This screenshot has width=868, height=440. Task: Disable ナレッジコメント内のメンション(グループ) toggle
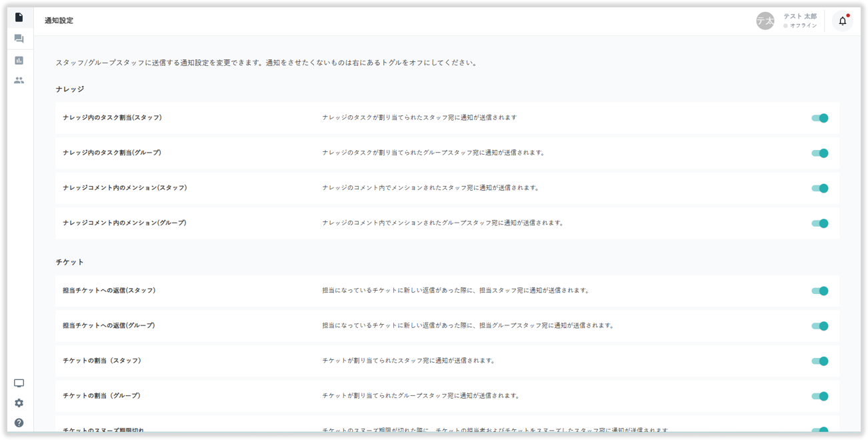[819, 223]
